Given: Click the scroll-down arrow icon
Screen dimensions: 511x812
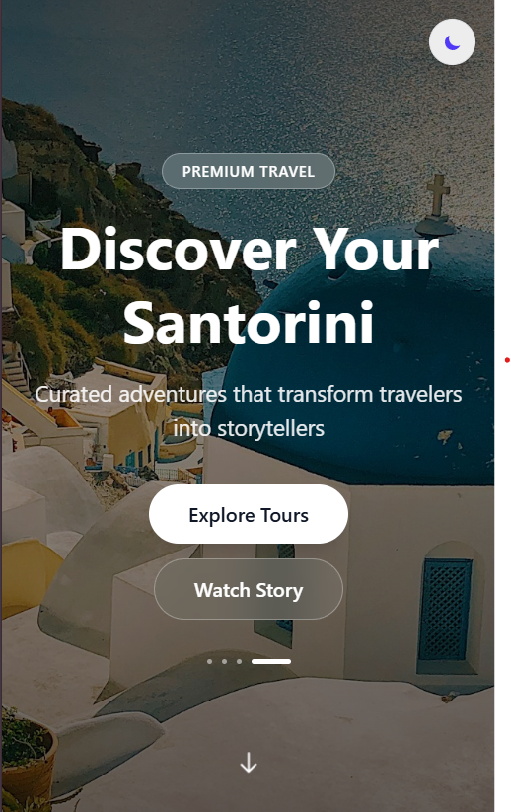Looking at the screenshot, I should 249,763.
